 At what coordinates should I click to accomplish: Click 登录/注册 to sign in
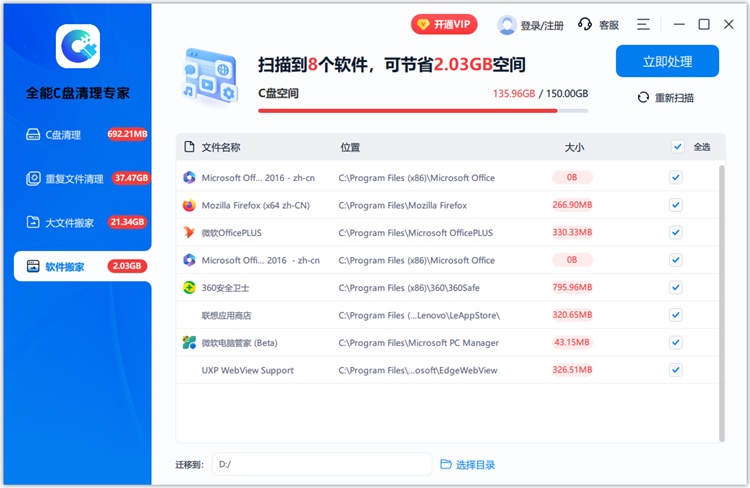click(x=542, y=25)
